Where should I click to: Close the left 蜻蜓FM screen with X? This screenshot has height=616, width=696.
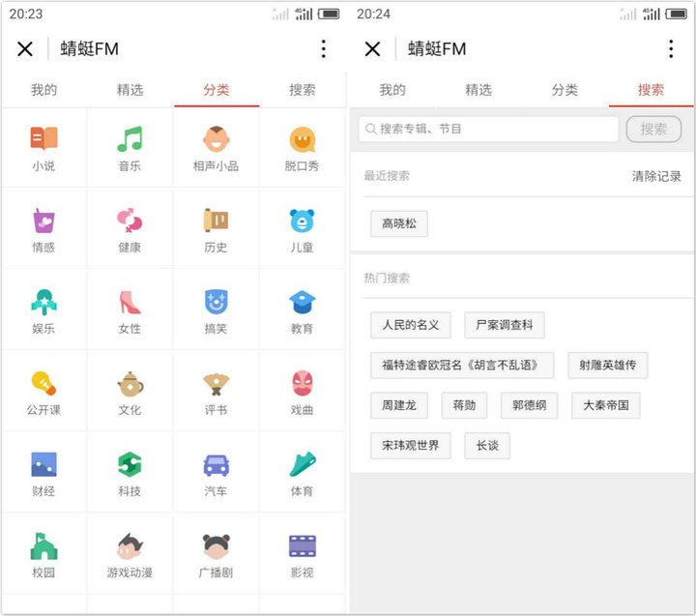coord(25,48)
